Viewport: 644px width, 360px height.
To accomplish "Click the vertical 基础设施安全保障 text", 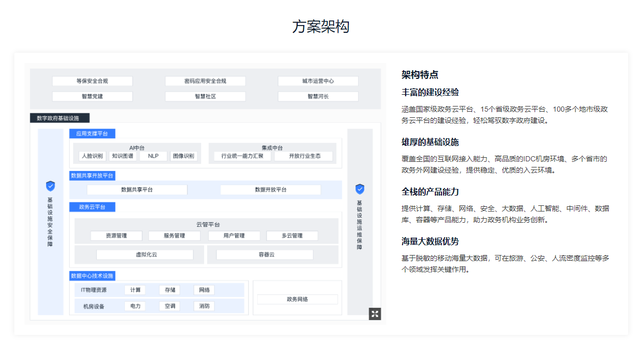I will click(x=50, y=222).
